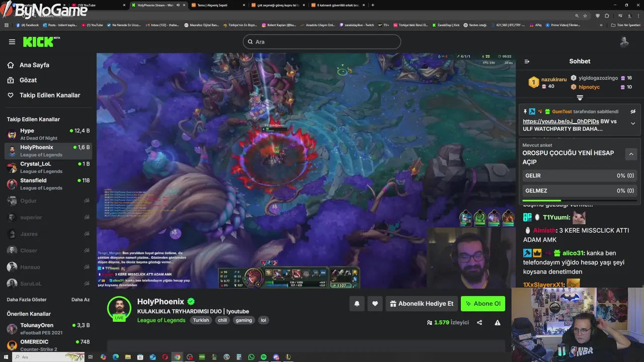Follow HolyPhoenix with the heart icon
This screenshot has width=644, height=362.
[x=375, y=304]
